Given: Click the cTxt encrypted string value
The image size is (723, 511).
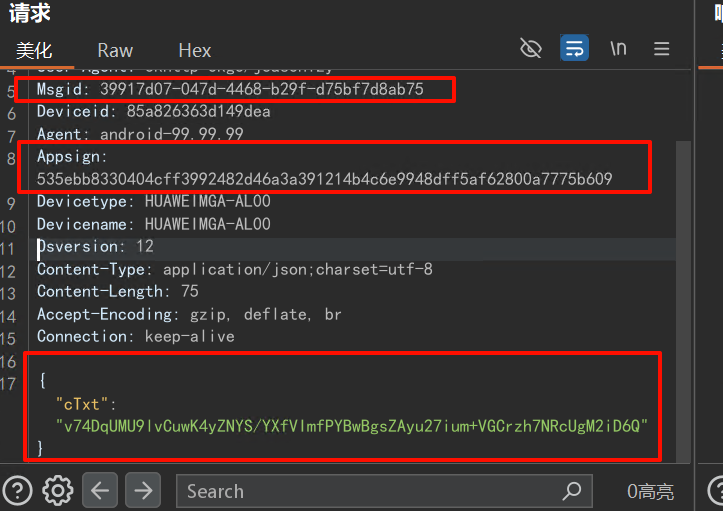Looking at the screenshot, I should (352, 425).
